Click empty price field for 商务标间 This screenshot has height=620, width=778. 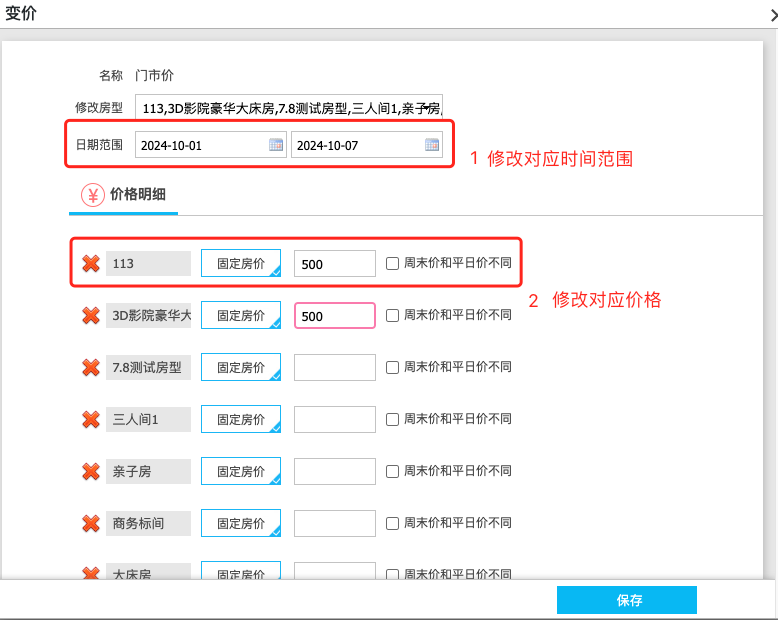[x=335, y=523]
